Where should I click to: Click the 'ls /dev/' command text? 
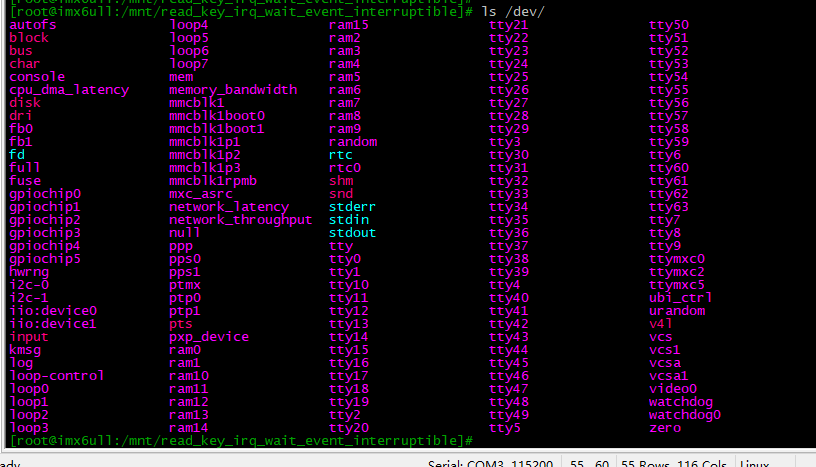pos(513,12)
